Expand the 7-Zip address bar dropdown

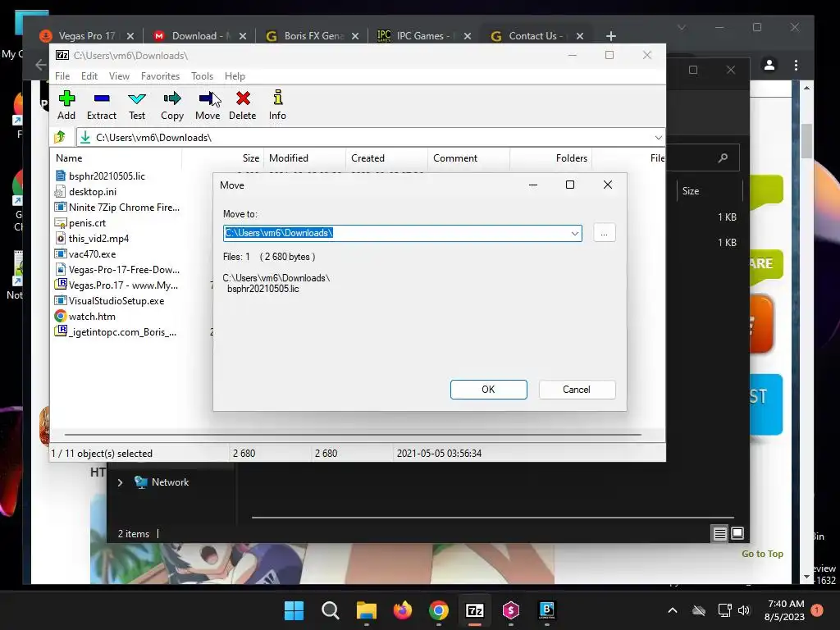click(658, 138)
